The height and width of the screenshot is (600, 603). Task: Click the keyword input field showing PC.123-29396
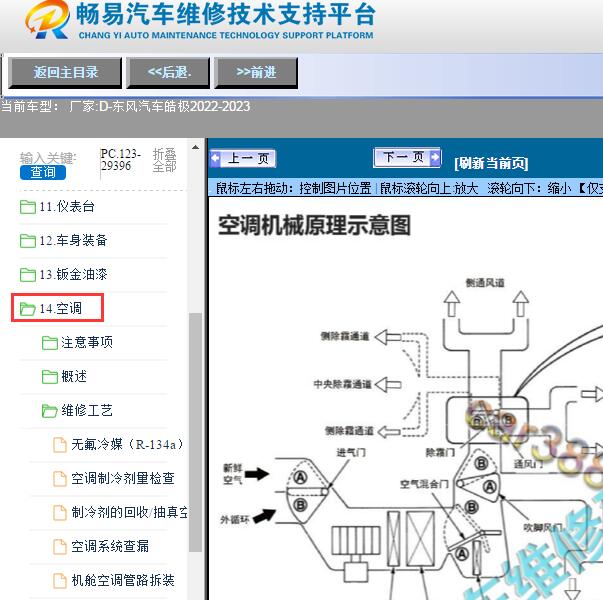120,160
